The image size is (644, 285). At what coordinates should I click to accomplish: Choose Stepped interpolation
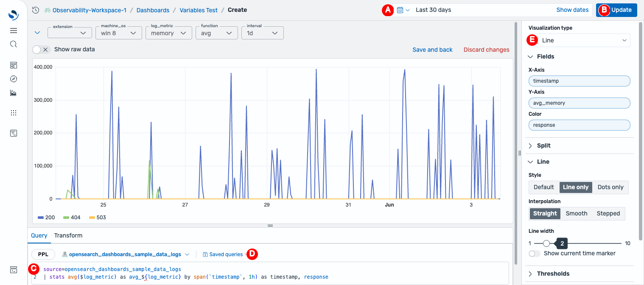[x=608, y=213]
